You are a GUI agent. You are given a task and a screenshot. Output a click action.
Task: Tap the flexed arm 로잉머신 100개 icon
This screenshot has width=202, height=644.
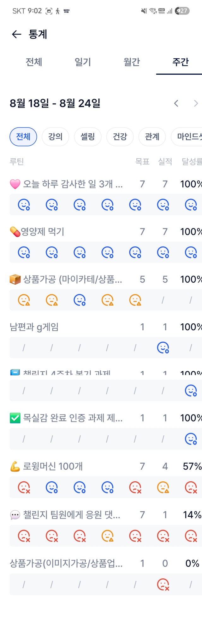point(15,466)
